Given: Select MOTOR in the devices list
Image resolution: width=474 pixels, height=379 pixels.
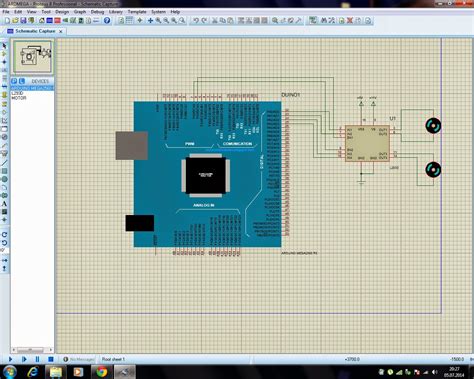Looking at the screenshot, I should pos(19,98).
